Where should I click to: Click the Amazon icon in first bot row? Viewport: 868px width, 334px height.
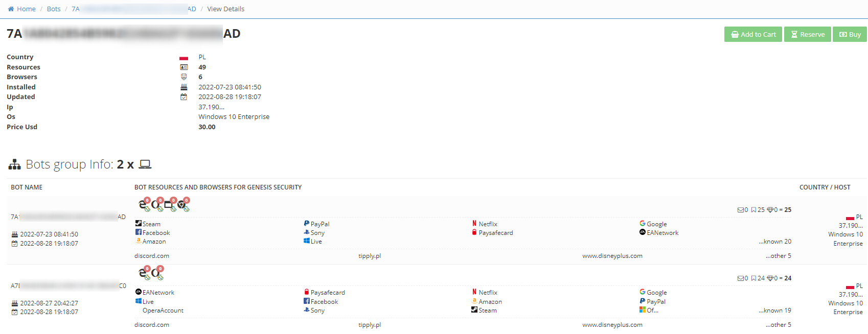[138, 241]
